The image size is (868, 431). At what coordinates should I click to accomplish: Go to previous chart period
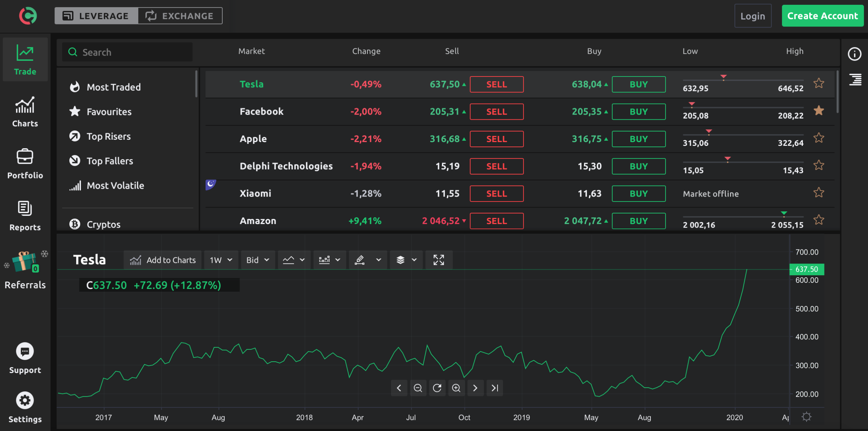(399, 388)
